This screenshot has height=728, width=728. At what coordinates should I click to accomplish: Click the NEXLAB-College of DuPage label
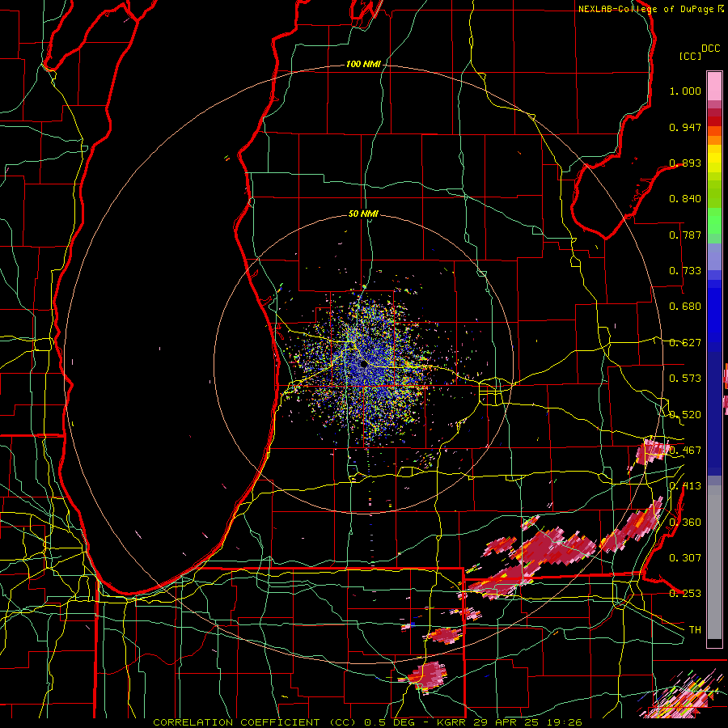[x=645, y=9]
